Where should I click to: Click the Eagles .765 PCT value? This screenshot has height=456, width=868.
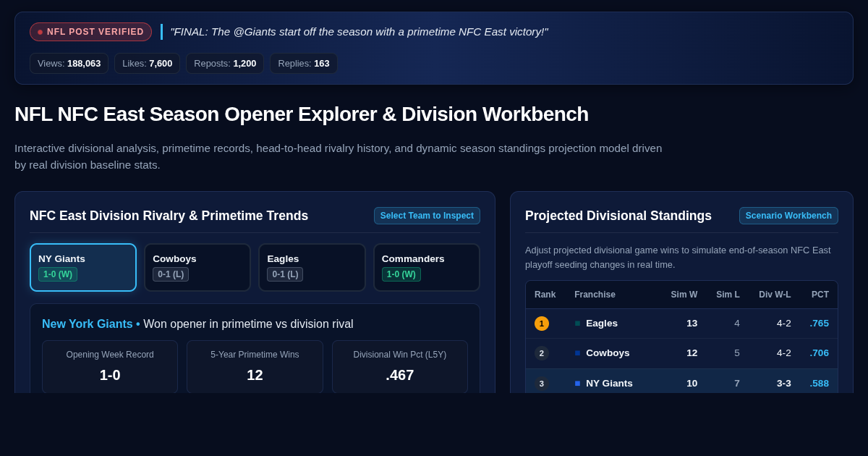click(x=820, y=324)
